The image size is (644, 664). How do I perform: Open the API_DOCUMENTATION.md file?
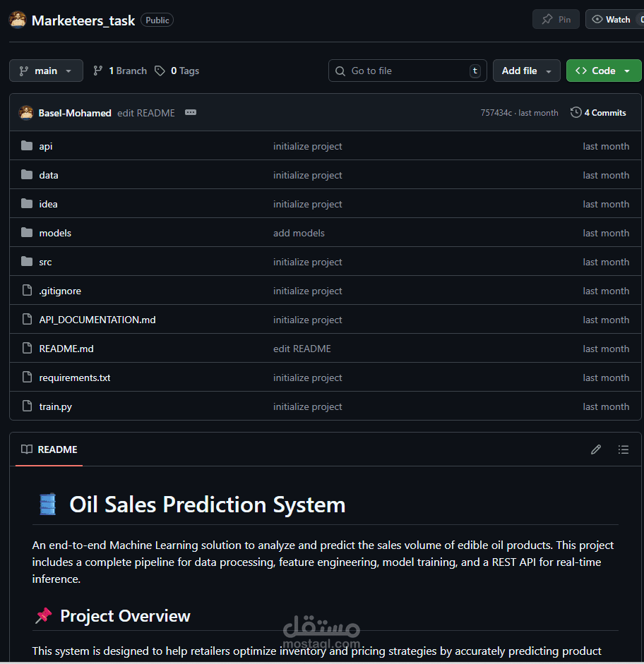[x=97, y=320]
